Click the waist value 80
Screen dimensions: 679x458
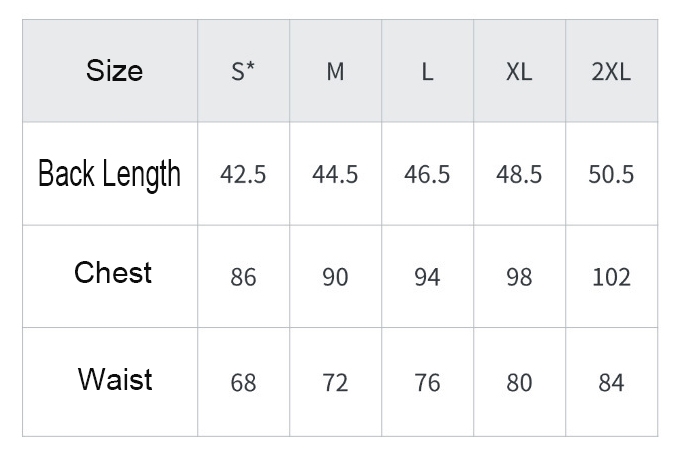coord(520,382)
